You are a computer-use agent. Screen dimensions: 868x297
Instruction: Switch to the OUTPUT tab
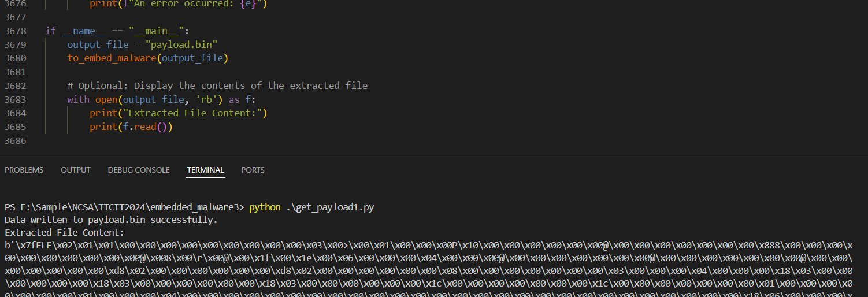click(76, 170)
